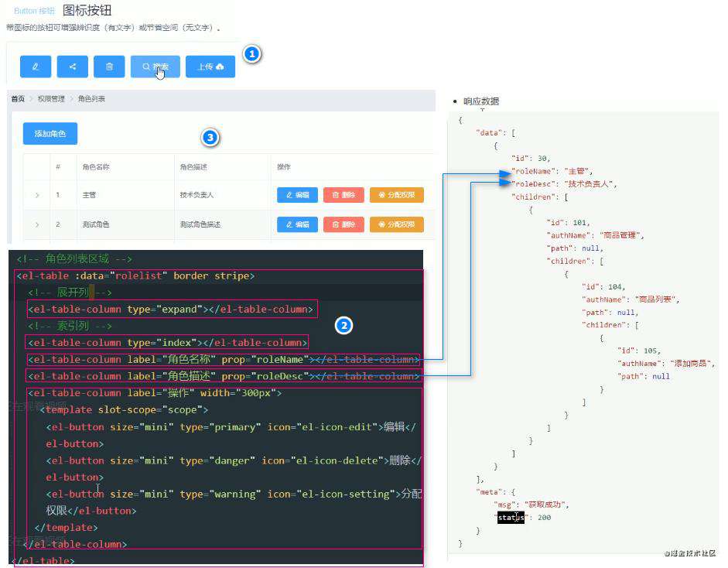Click the blue edit pencil icon button
The height and width of the screenshot is (568, 728).
pos(36,67)
